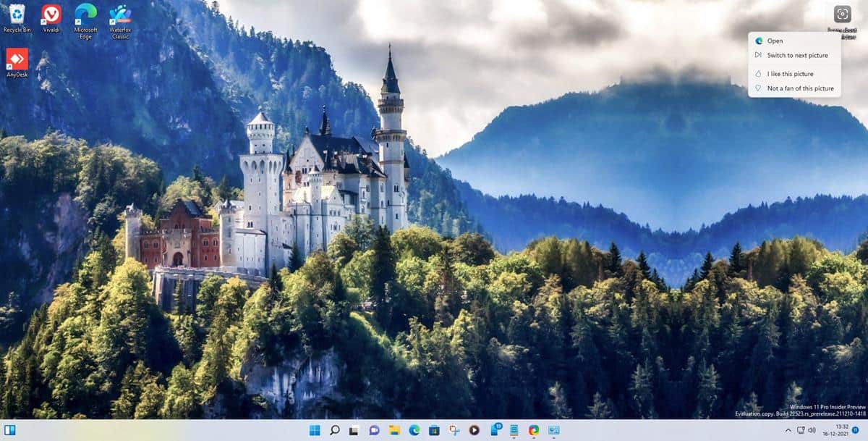The height and width of the screenshot is (441, 868).
Task: Choose Open in the Spotlight context menu
Action: pos(775,41)
